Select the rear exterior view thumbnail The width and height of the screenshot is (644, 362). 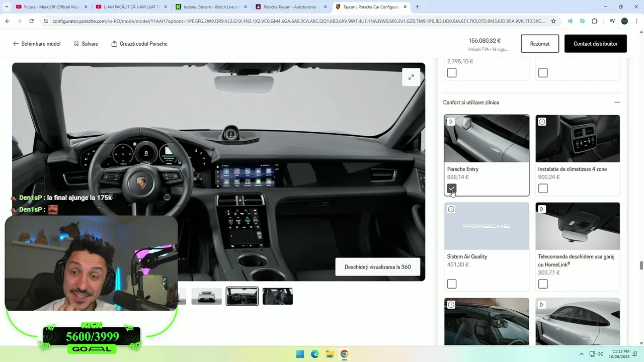point(206,296)
